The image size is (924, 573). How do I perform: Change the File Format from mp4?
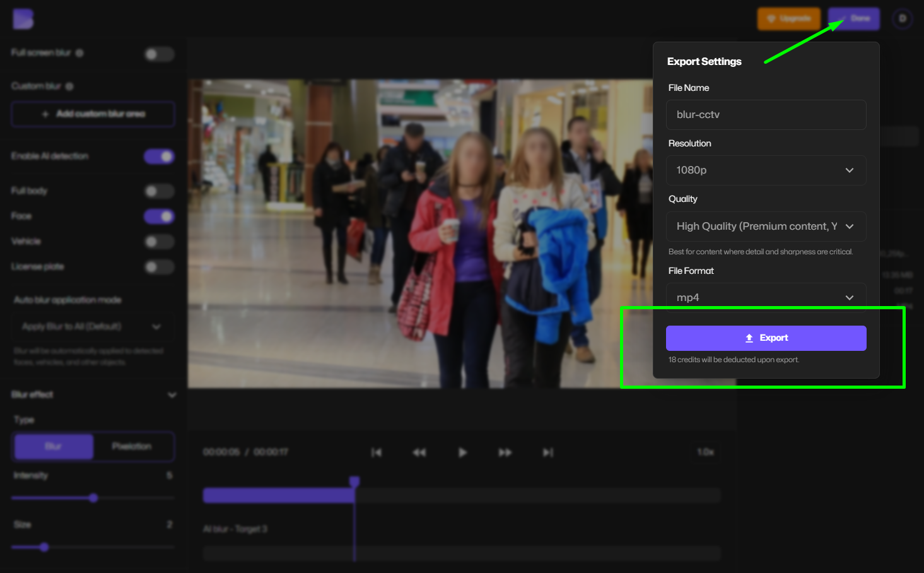765,297
